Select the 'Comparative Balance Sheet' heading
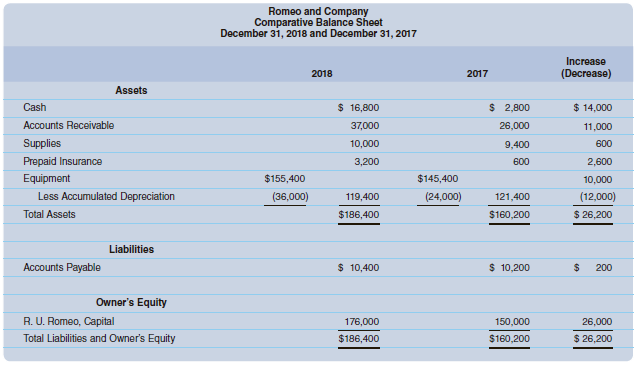 pos(318,22)
